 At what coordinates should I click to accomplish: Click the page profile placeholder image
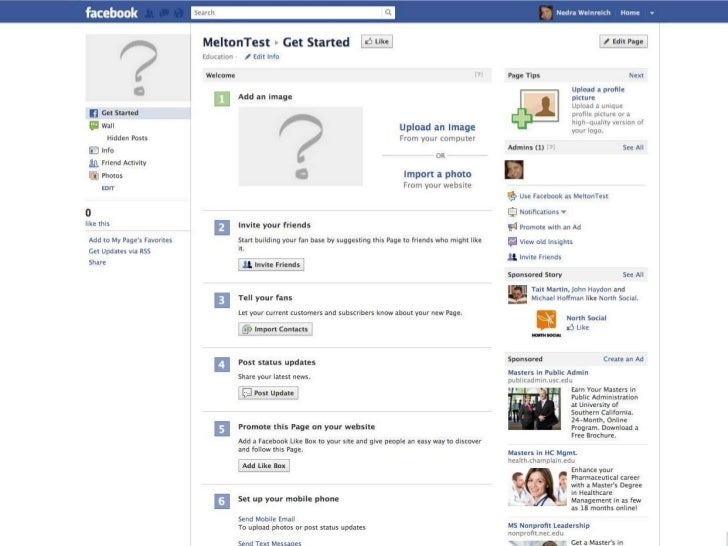(138, 68)
